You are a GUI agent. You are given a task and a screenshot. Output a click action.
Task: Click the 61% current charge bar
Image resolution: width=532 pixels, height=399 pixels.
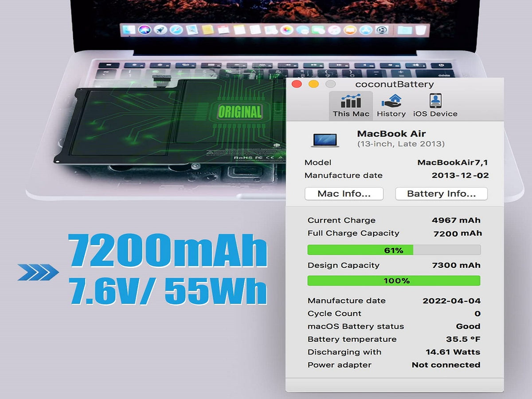[x=394, y=250]
